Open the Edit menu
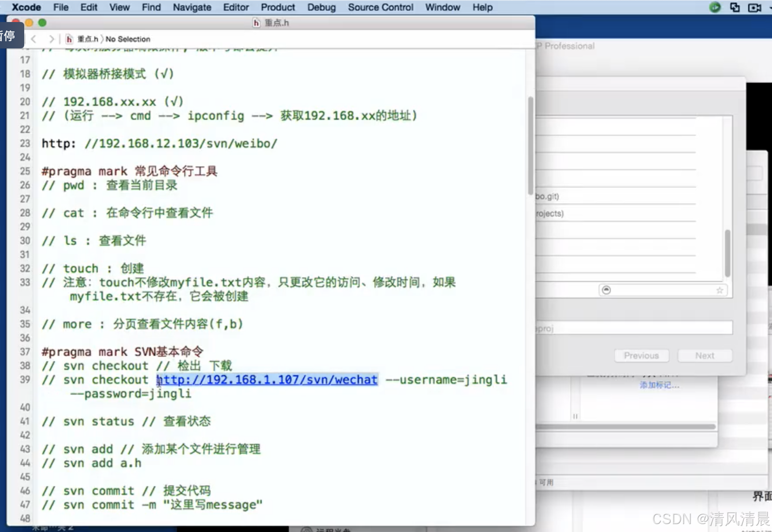 (89, 7)
